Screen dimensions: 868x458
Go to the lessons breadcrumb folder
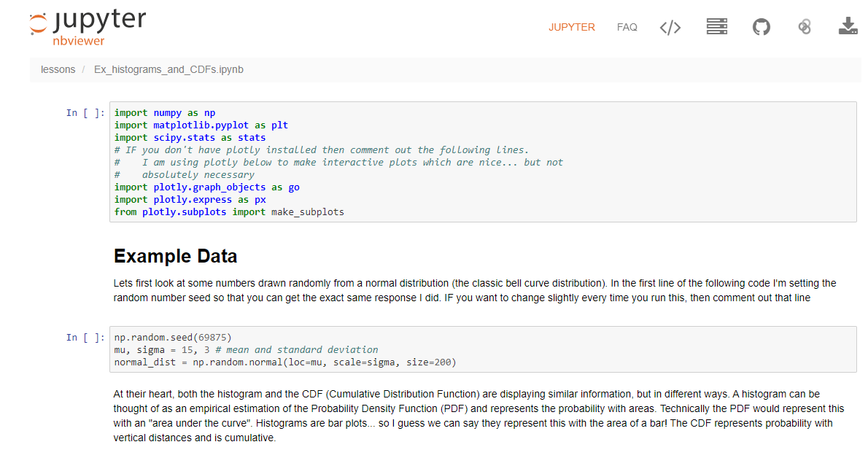58,69
